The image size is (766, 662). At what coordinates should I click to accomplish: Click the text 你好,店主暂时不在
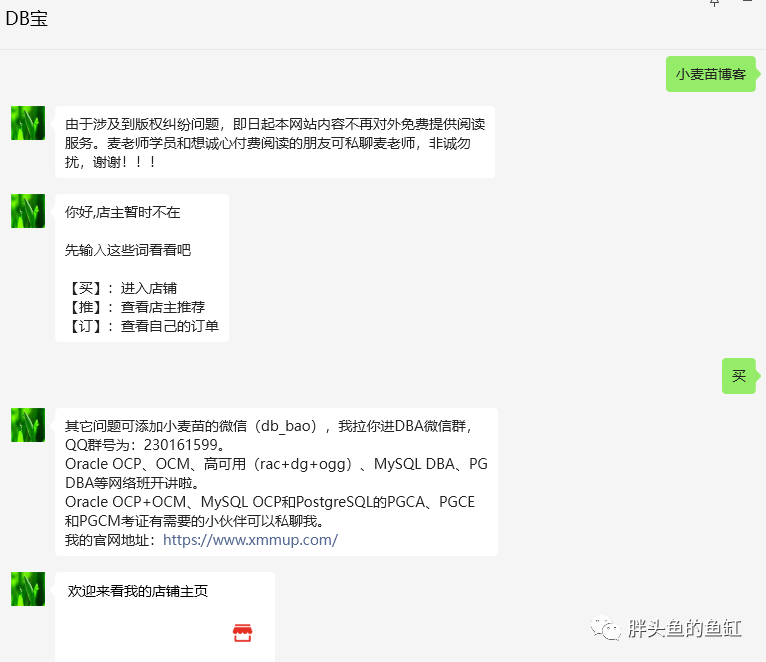[123, 212]
